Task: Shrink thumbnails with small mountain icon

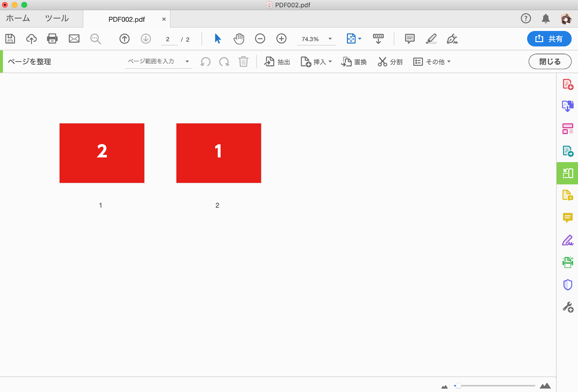Action: coord(444,387)
